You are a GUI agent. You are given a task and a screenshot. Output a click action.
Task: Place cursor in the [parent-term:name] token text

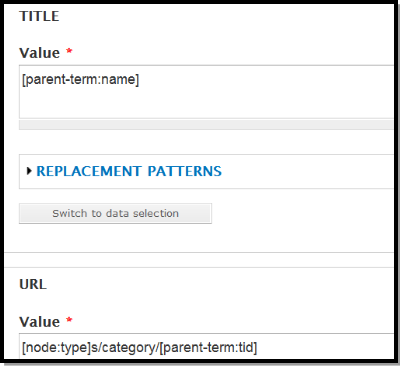(80, 80)
